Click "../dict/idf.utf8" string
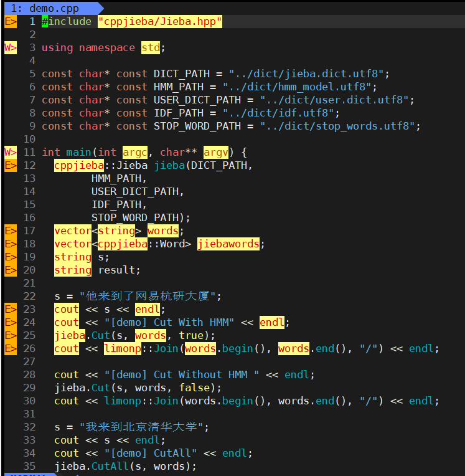Image resolution: width=465 pixels, height=476 pixels. click(x=278, y=113)
